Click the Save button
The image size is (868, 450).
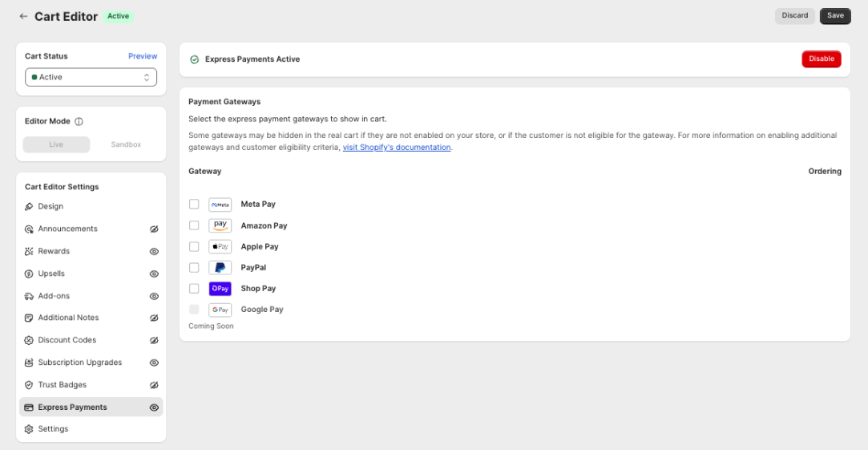tap(835, 16)
